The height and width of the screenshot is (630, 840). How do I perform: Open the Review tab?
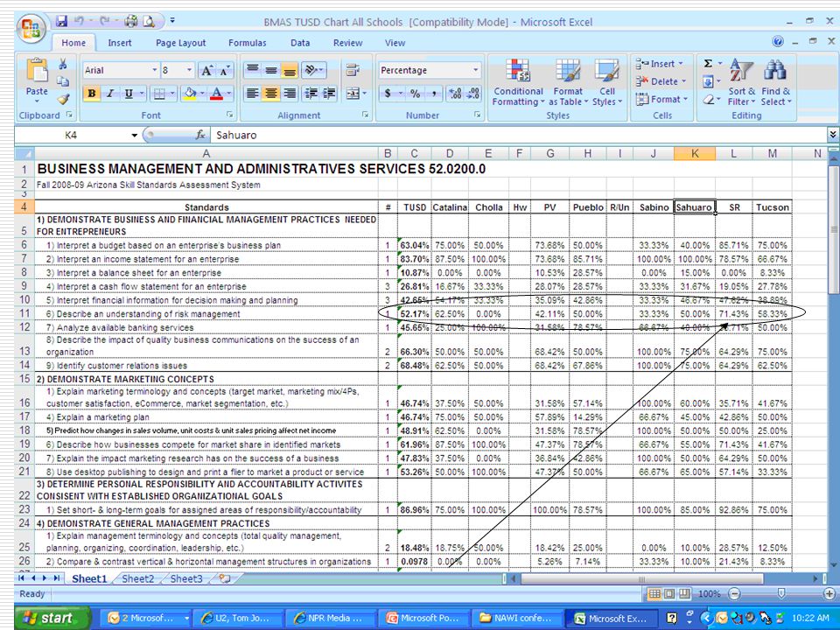point(347,43)
